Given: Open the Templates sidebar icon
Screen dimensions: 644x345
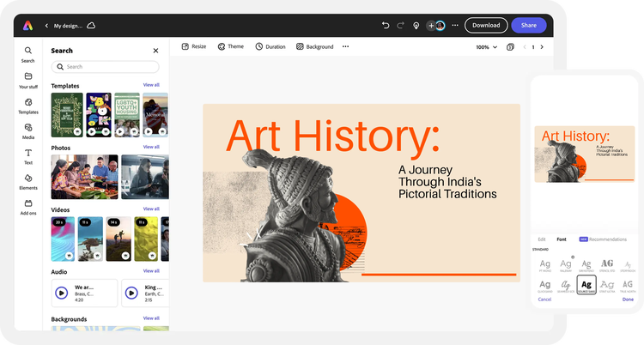Looking at the screenshot, I should 28,102.
